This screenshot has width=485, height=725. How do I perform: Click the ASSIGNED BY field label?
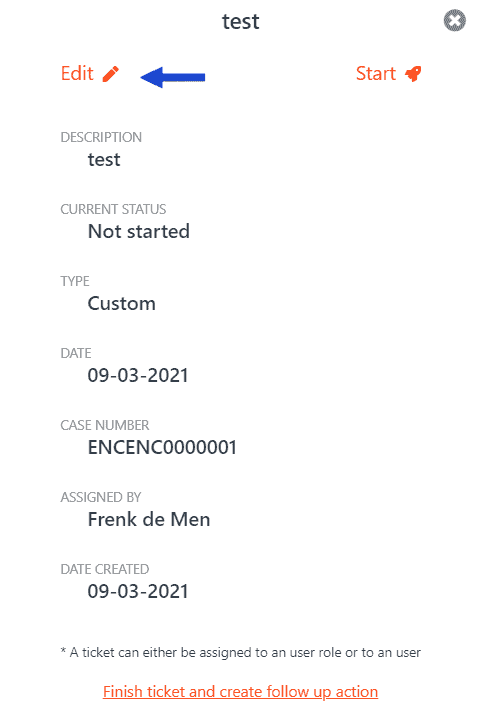tap(101, 498)
